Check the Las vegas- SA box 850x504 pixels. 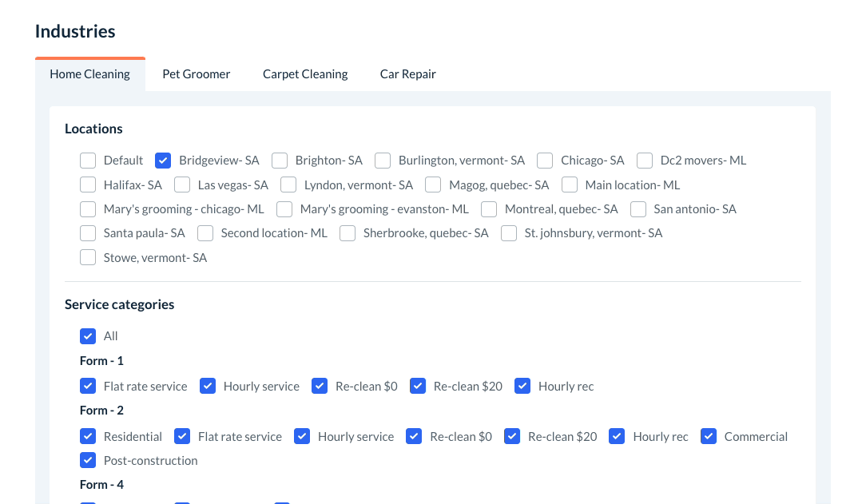[x=182, y=185]
